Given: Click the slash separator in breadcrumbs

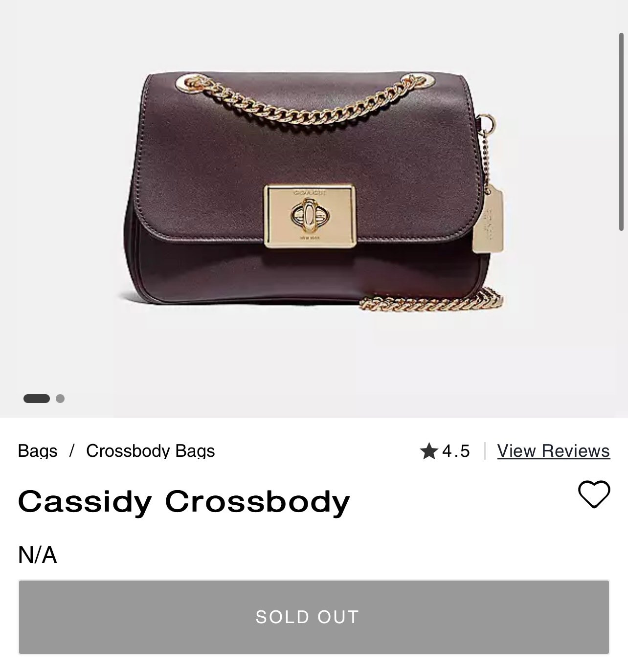Looking at the screenshot, I should [72, 451].
